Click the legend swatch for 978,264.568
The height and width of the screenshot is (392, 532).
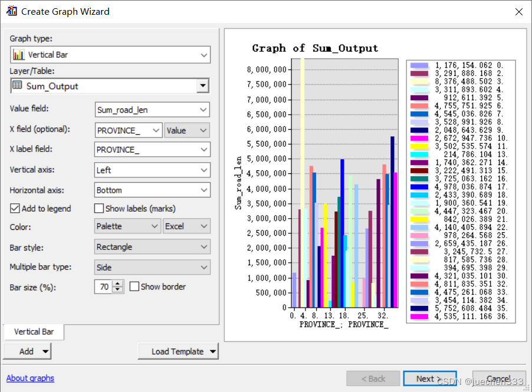coord(419,235)
